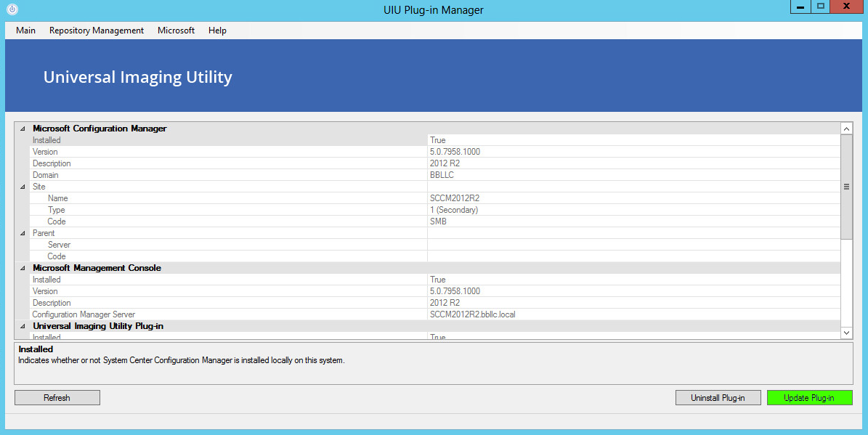Click the power icon in the title bar
The height and width of the screenshot is (435, 868).
(x=11, y=9)
